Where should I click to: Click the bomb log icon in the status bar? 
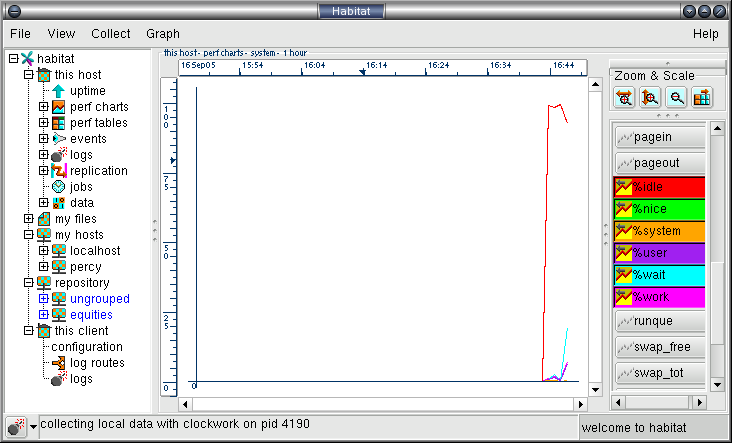click(x=16, y=427)
